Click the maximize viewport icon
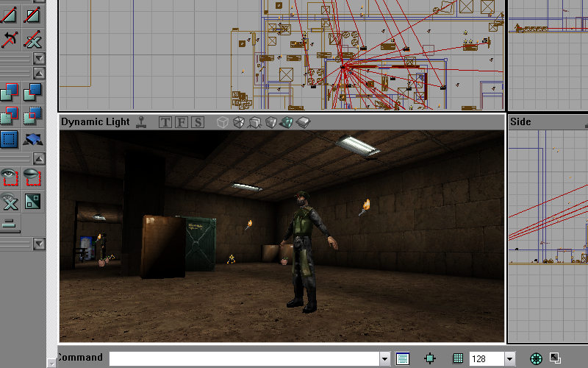This screenshot has width=588, height=368. pos(556,358)
